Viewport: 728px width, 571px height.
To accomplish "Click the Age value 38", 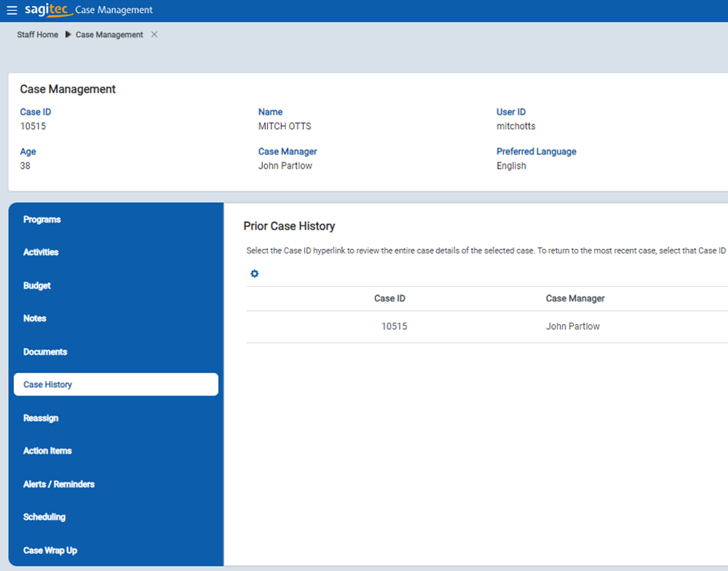I will 25,165.
